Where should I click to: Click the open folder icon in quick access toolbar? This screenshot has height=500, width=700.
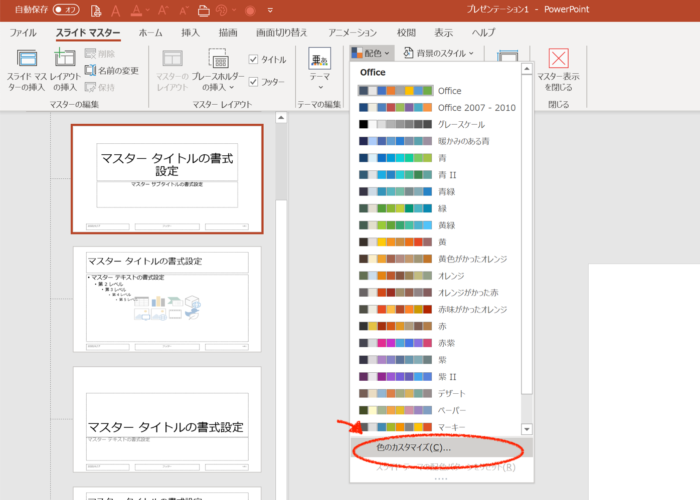pos(204,10)
